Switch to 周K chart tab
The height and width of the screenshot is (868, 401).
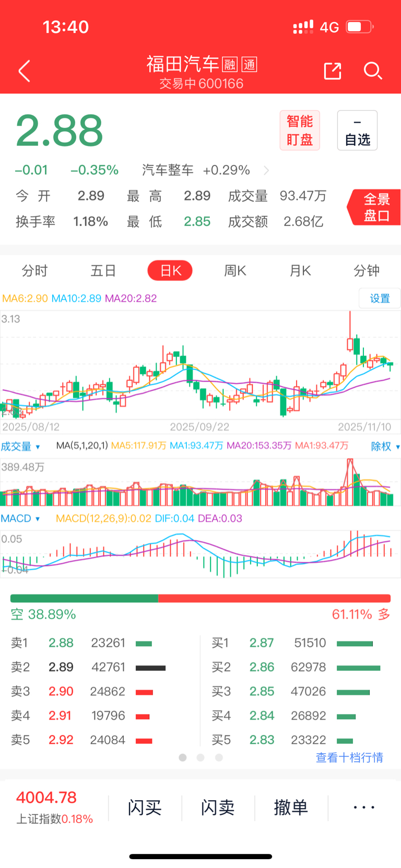click(x=235, y=271)
